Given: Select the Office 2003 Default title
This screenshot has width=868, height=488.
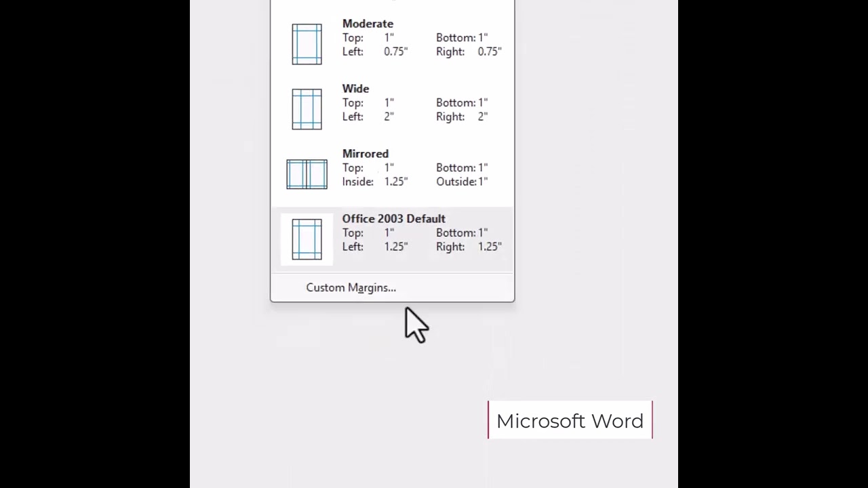Looking at the screenshot, I should pos(393,219).
